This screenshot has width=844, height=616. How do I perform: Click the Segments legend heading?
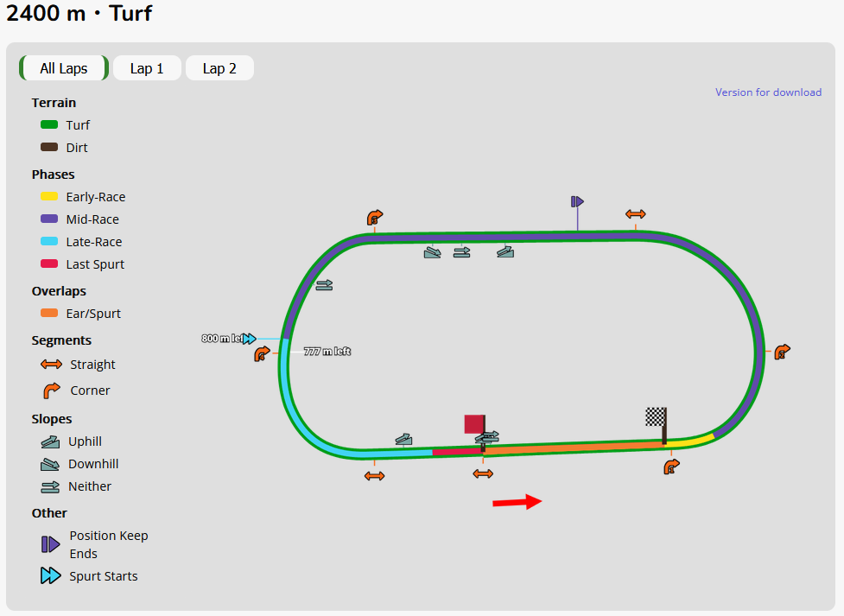[61, 340]
